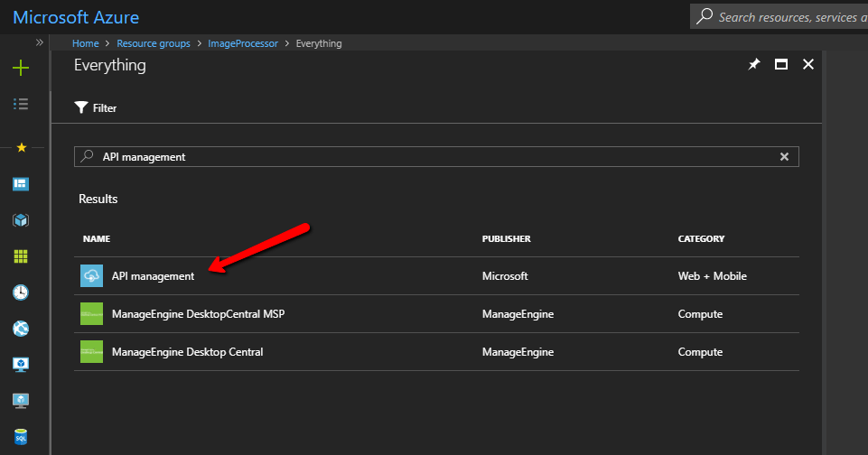The image size is (868, 455).
Task: Sort by the NAME column header
Action: [x=97, y=238]
